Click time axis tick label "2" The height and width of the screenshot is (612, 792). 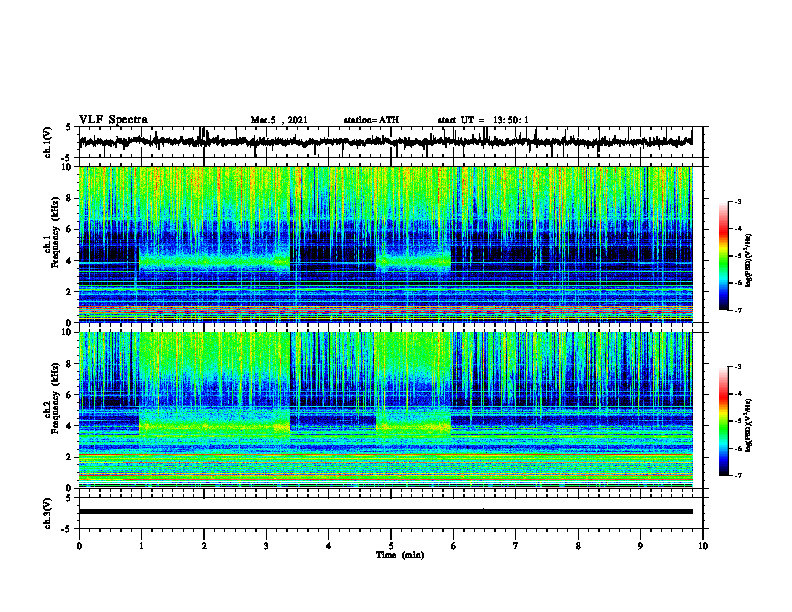[x=204, y=546]
